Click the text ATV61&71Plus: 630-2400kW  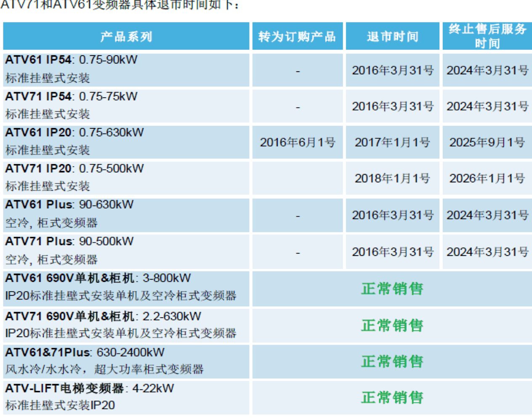coord(85,352)
